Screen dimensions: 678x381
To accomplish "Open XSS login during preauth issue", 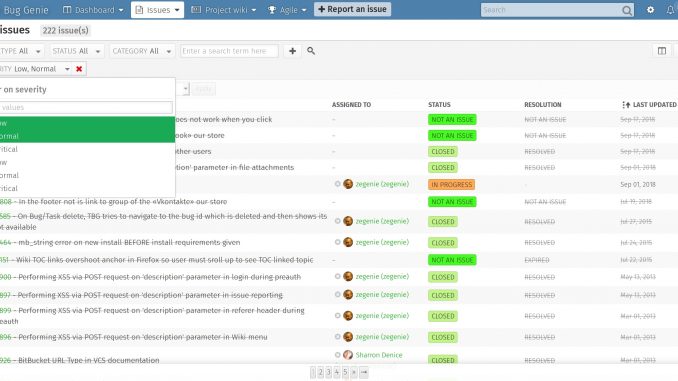I will (x=150, y=277).
